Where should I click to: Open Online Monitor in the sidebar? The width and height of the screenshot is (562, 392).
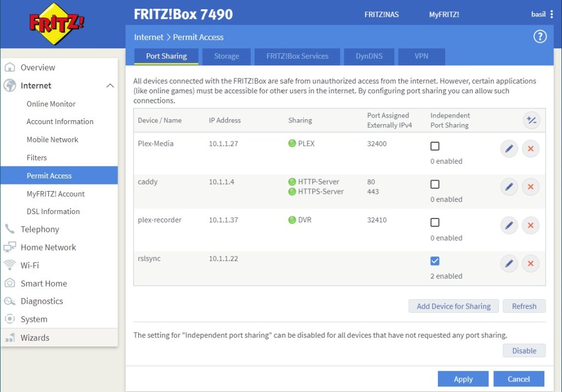coord(51,104)
